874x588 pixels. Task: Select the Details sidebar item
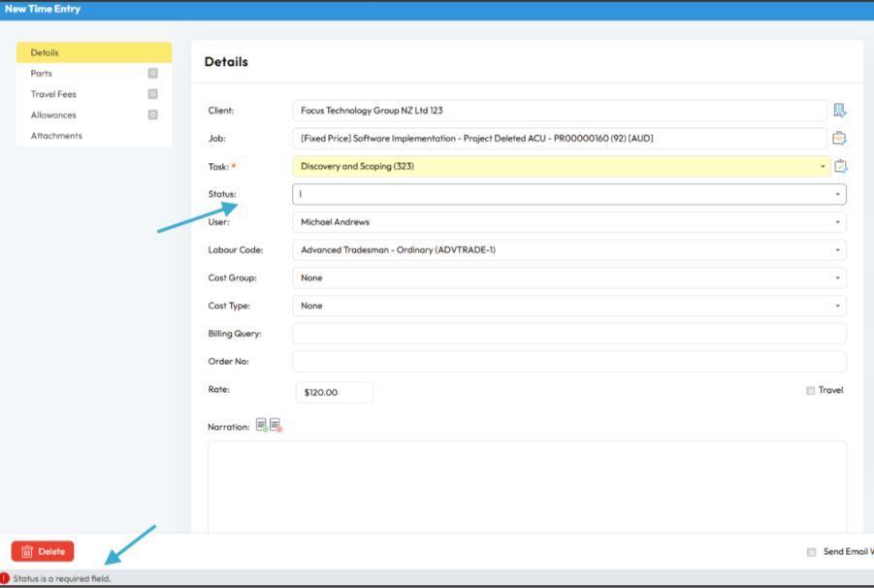point(93,52)
